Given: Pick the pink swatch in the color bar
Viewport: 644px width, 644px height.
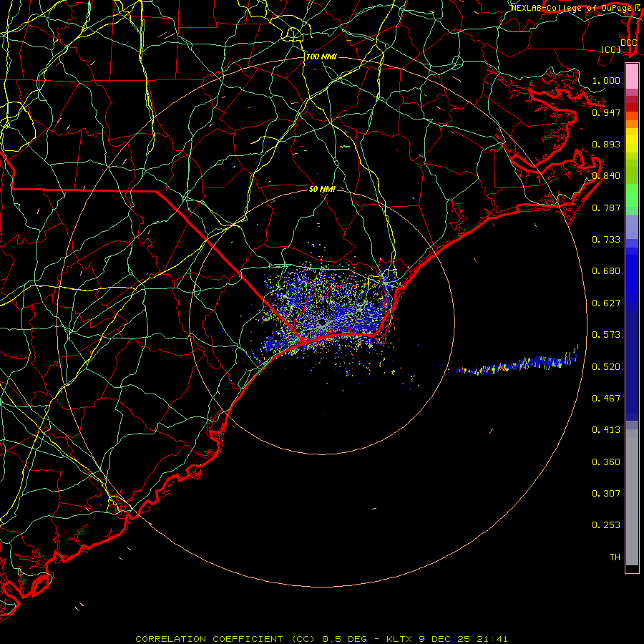Looking at the screenshot, I should click(632, 77).
